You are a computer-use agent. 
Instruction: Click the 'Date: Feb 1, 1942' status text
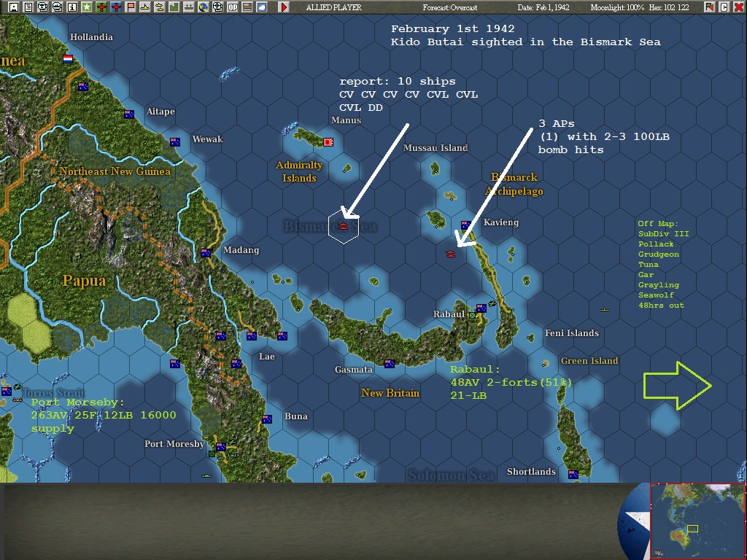coord(543,7)
